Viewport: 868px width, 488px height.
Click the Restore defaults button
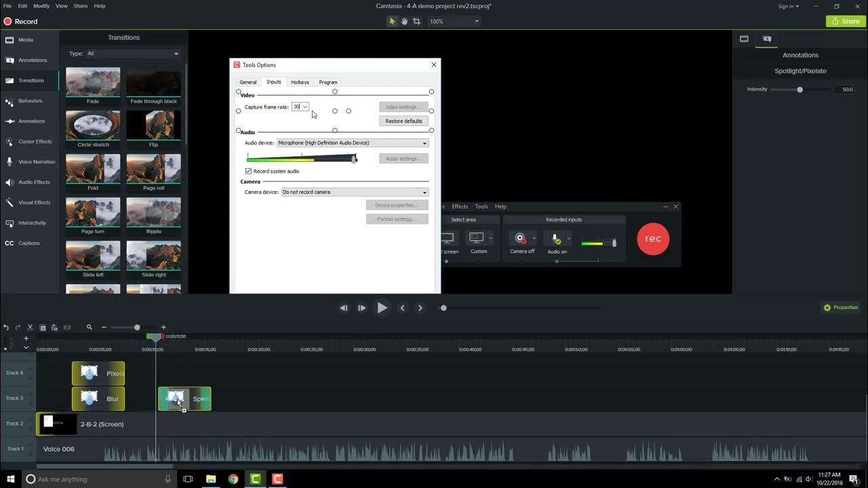coord(403,121)
